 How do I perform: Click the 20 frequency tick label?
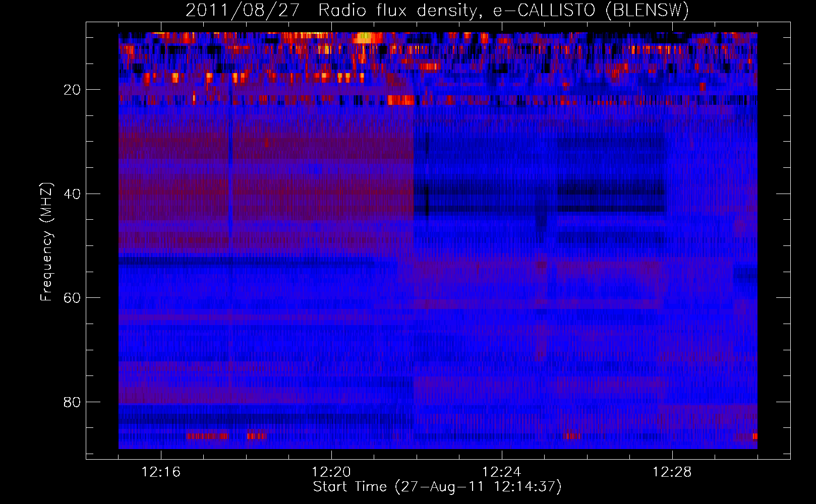[x=73, y=90]
